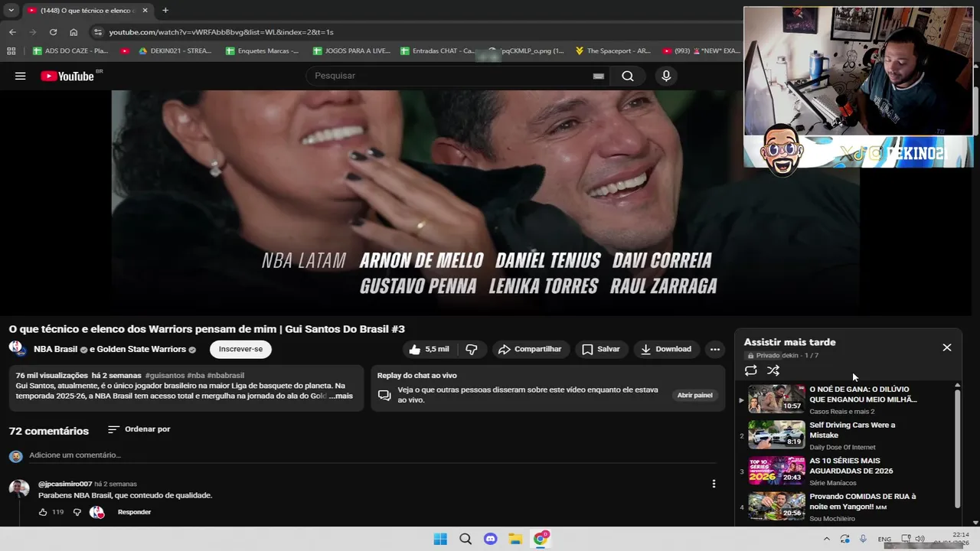Like the video with thumbs up

point(429,349)
